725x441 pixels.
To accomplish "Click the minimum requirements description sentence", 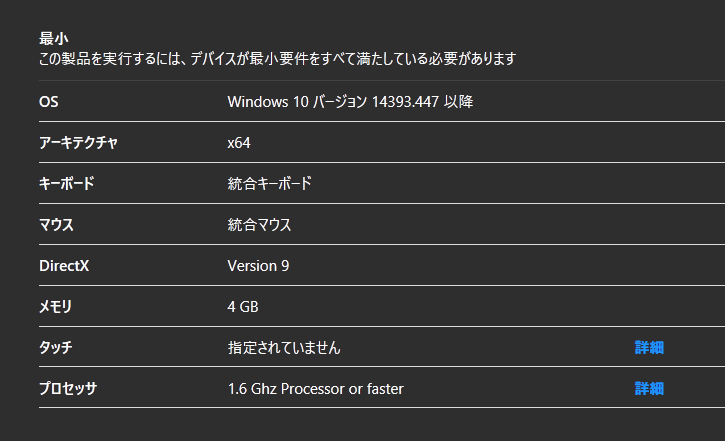I will point(277,59).
